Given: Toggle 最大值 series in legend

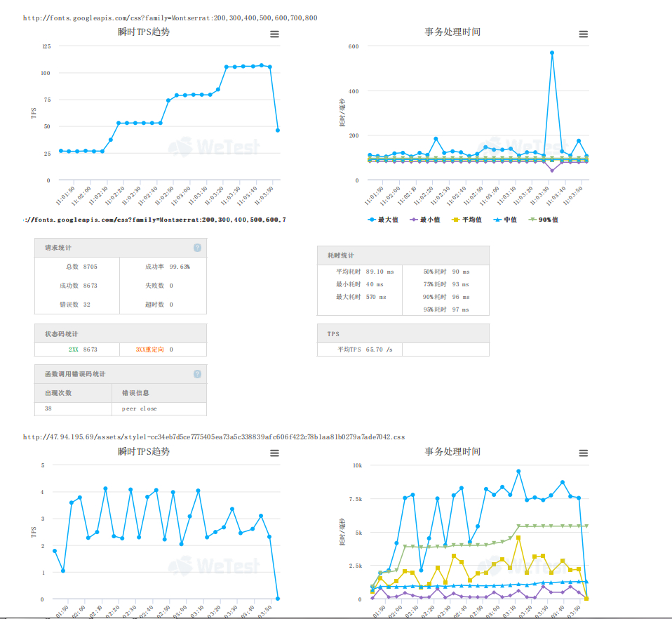Looking at the screenshot, I should click(x=383, y=220).
